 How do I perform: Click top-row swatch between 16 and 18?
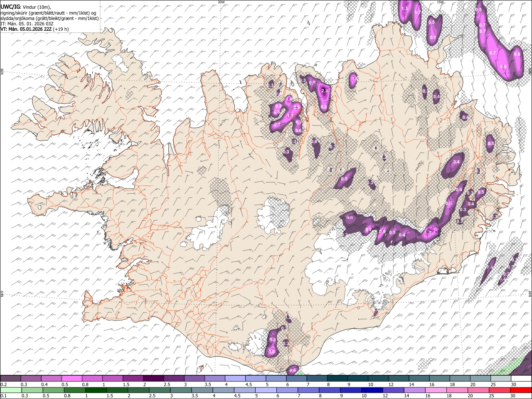point(439,379)
